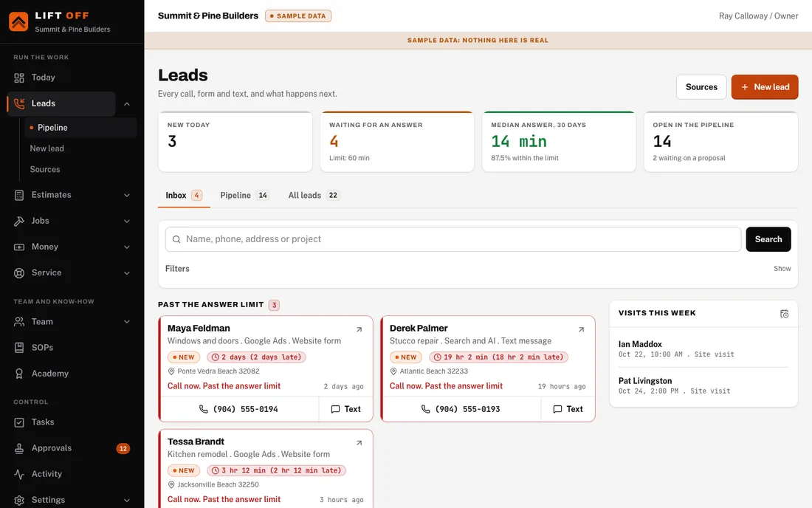This screenshot has height=508, width=812.
Task: Open Approvals with 12 badge
Action: tap(72, 448)
